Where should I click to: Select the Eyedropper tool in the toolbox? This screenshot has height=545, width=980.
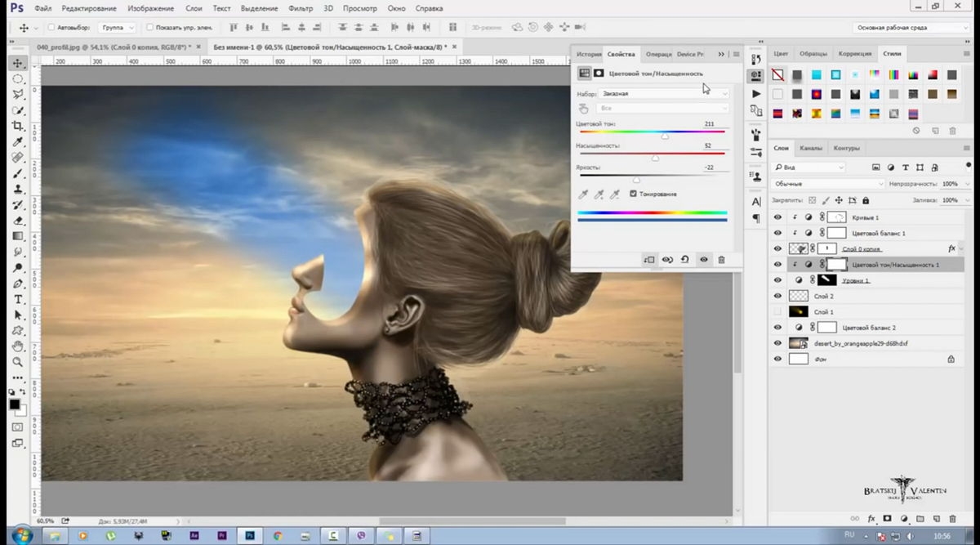point(18,142)
